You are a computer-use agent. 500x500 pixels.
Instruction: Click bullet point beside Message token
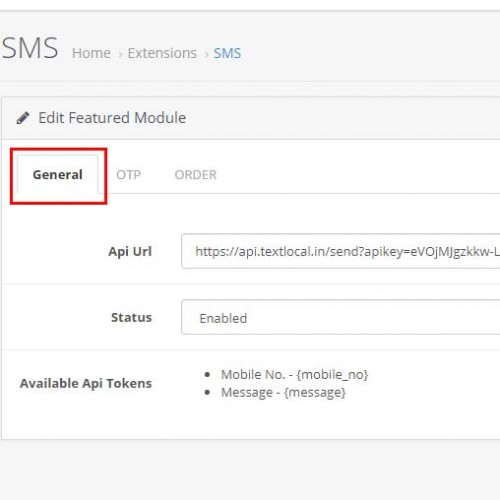tap(207, 392)
